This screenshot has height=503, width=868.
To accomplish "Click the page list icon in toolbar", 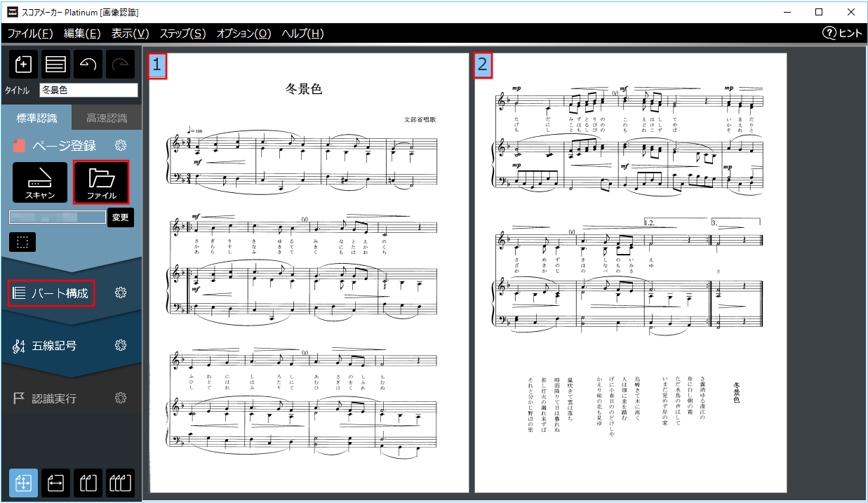I will pyautogui.click(x=56, y=64).
